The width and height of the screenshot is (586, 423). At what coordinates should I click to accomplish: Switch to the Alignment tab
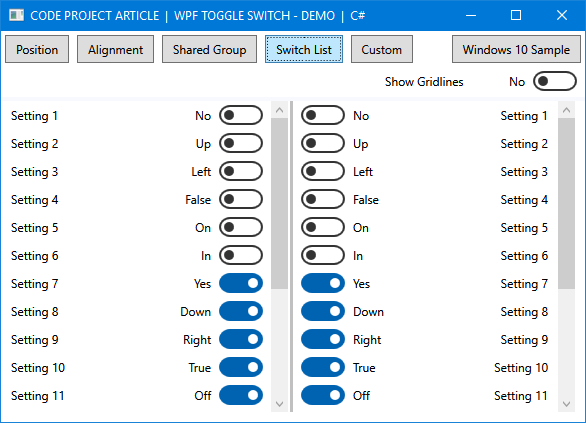[115, 49]
